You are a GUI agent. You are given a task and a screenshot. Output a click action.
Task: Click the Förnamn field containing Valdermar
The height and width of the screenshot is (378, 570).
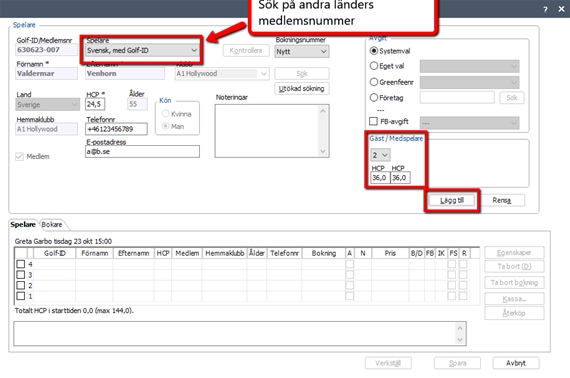pos(46,73)
